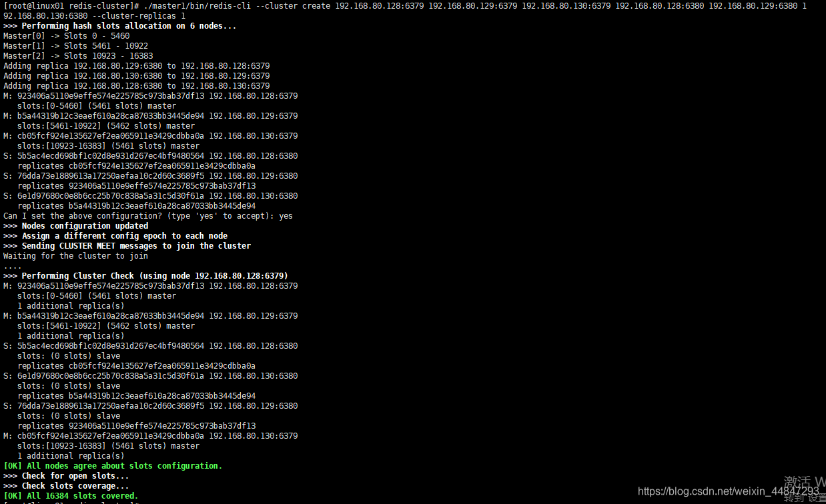Click 'Adding replica 192.168.80.129:6380 to 192.168.80.128:6379'
Viewport: 826px width, 504px height.
[x=137, y=65]
